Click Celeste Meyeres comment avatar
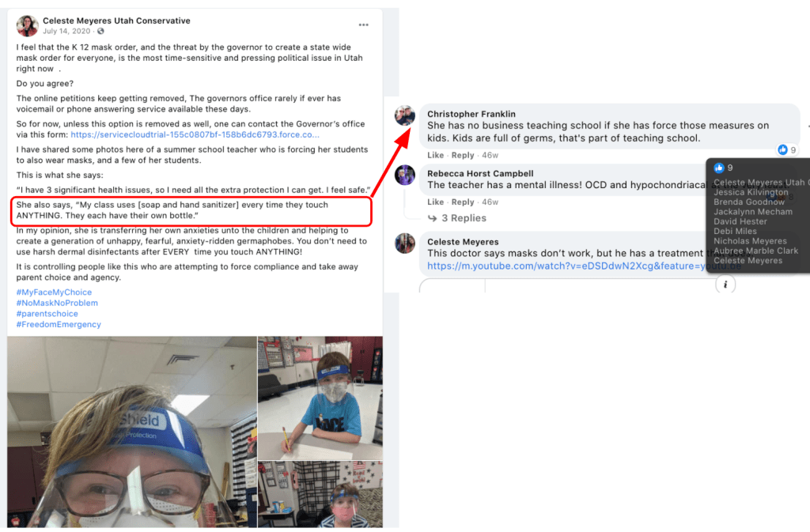Viewport: 810px width, 532px height. point(404,243)
